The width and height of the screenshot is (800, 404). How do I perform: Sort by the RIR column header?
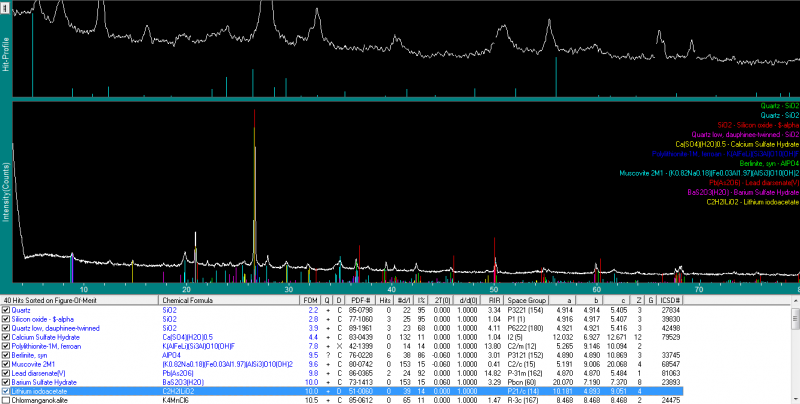pyautogui.click(x=493, y=300)
